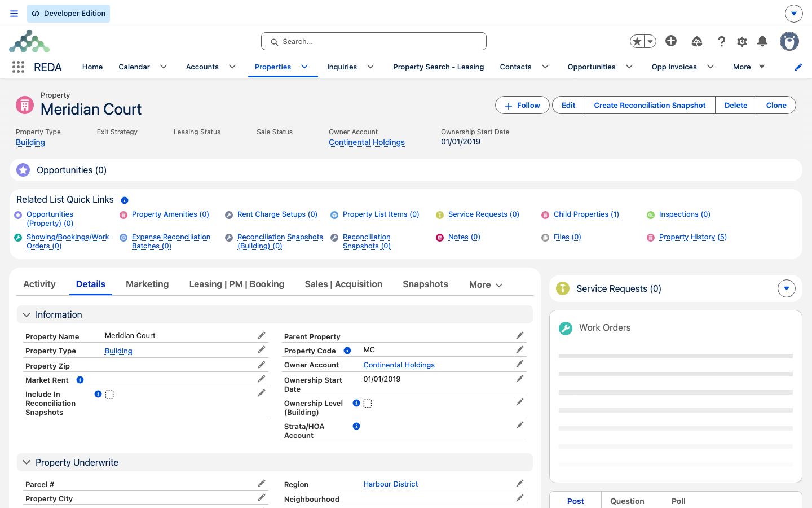
Task: Open the Snapshots tab
Action: (x=425, y=284)
